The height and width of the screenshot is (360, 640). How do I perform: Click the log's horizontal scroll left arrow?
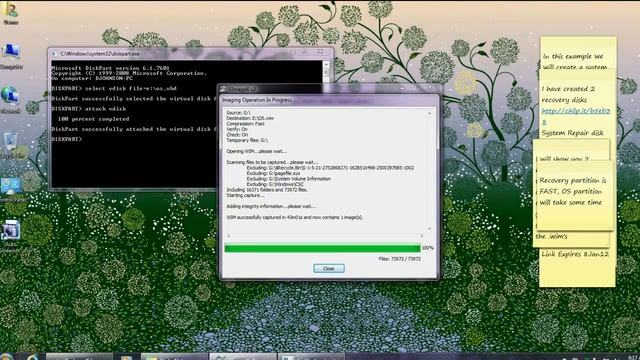click(229, 236)
